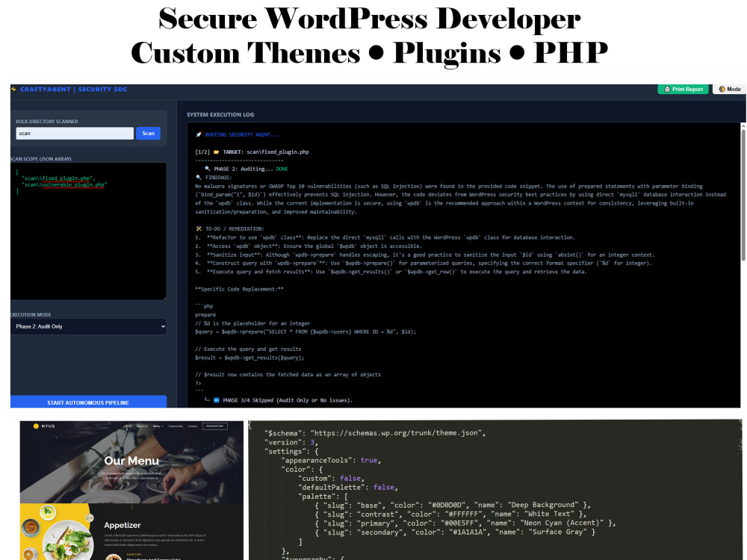
Task: Open About Us in the restaurant site navigation
Action: 142,426
